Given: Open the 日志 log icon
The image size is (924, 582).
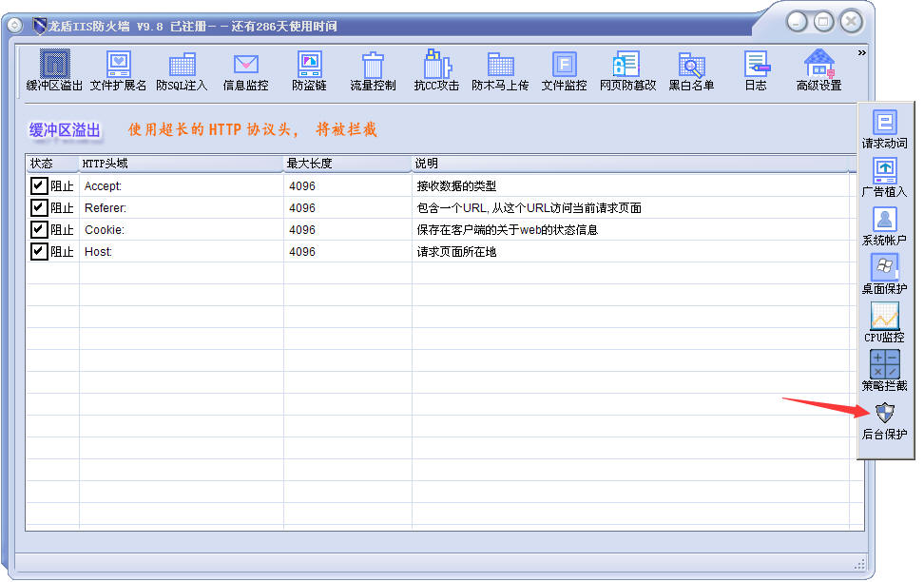Looking at the screenshot, I should point(756,70).
